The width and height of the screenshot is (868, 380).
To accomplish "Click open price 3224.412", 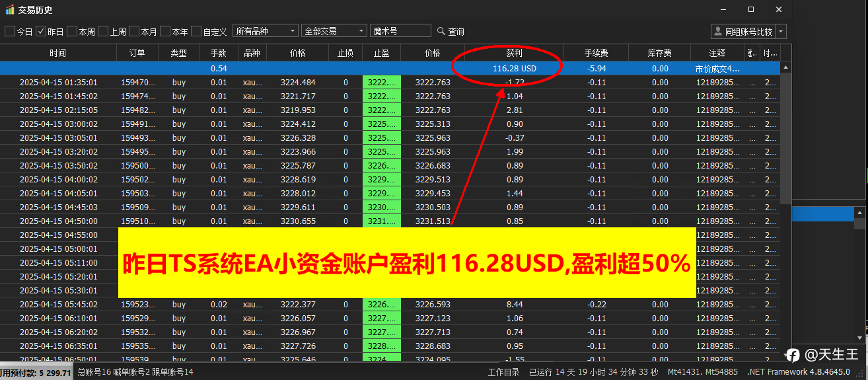I will tap(298, 124).
